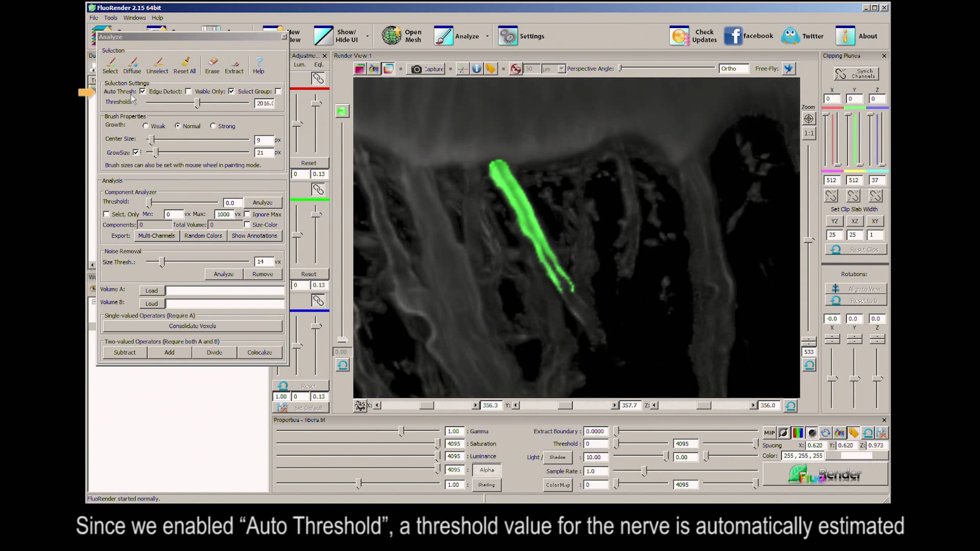Toggle the GrowSize checkbox

pyautogui.click(x=136, y=153)
